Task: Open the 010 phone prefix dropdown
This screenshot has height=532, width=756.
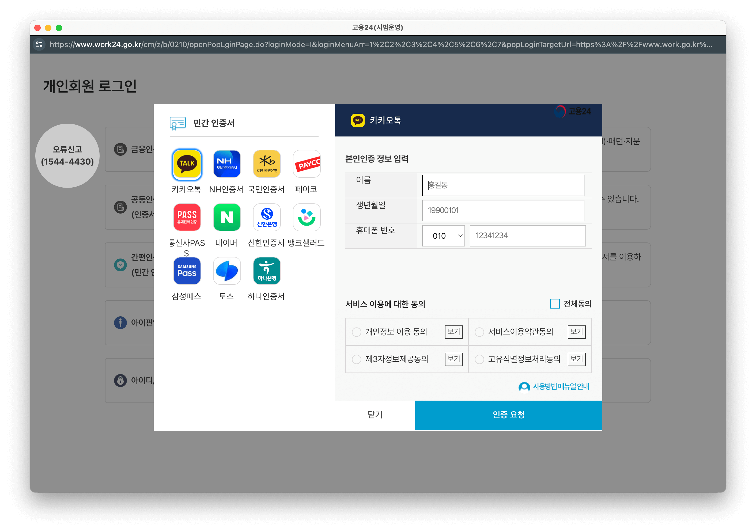Action: click(443, 236)
